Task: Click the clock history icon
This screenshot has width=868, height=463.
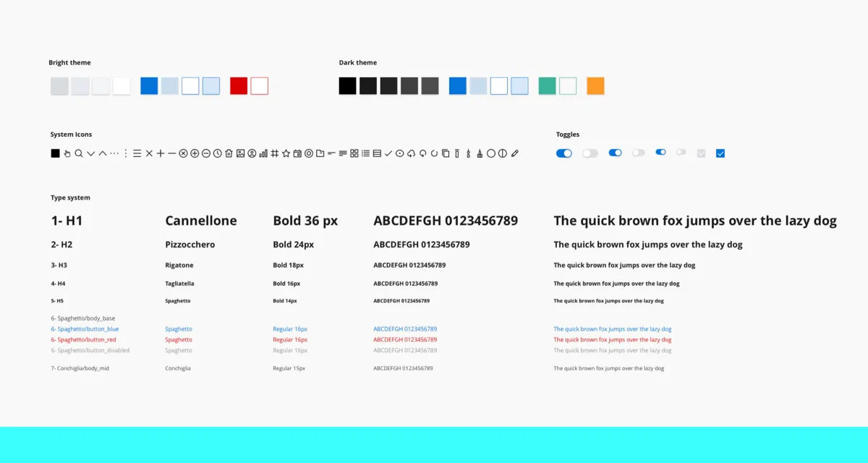Action: tap(216, 153)
